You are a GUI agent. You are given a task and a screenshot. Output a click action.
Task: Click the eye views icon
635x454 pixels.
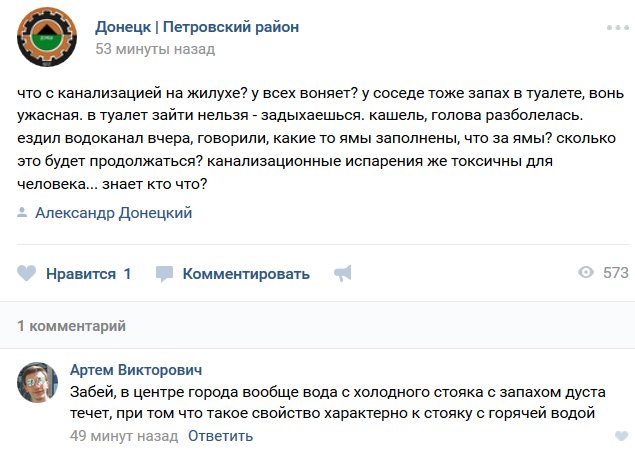point(586,272)
